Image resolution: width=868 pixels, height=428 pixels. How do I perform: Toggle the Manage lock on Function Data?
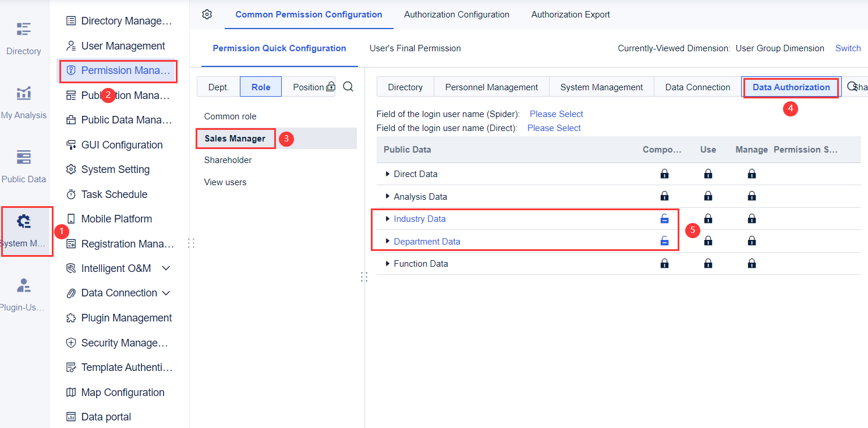[x=752, y=263]
